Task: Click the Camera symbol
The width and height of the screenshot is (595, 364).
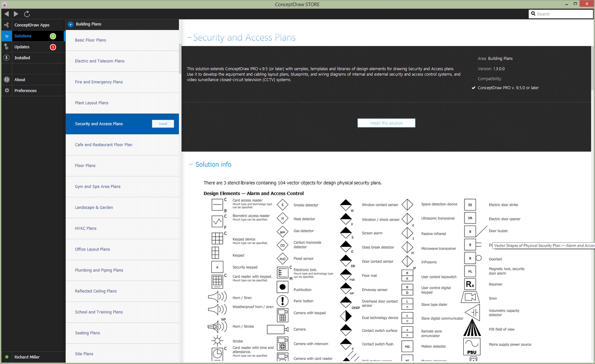Action: pos(278,329)
